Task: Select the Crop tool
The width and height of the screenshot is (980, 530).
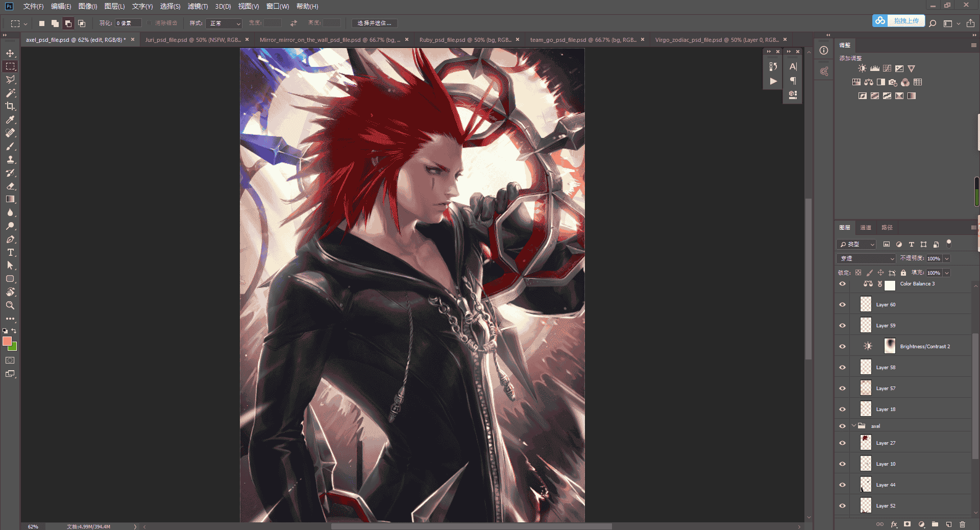Action: pos(10,106)
